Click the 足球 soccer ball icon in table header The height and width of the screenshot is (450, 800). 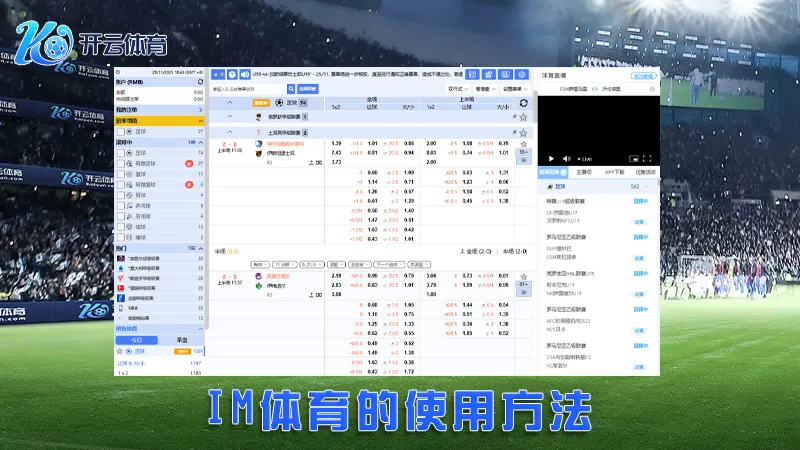279,103
